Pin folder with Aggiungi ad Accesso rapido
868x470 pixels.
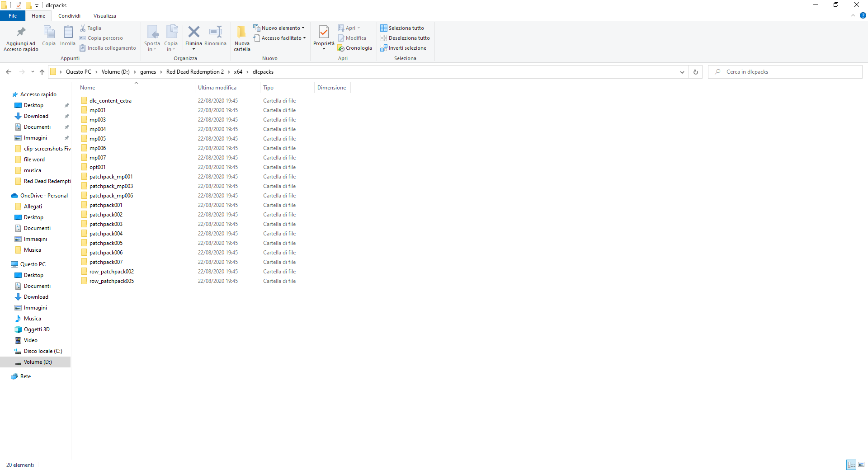(21, 39)
